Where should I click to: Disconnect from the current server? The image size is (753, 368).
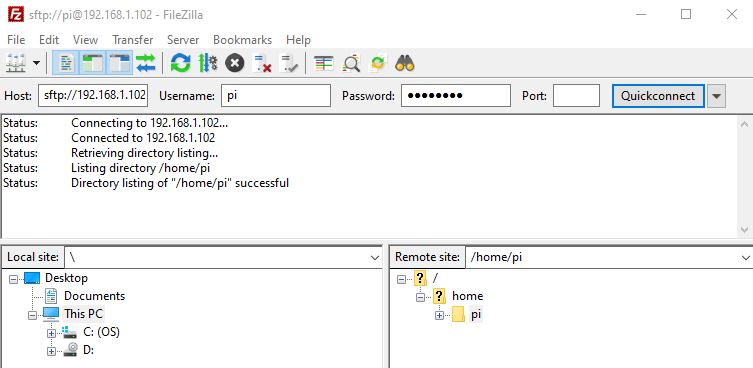(x=262, y=63)
